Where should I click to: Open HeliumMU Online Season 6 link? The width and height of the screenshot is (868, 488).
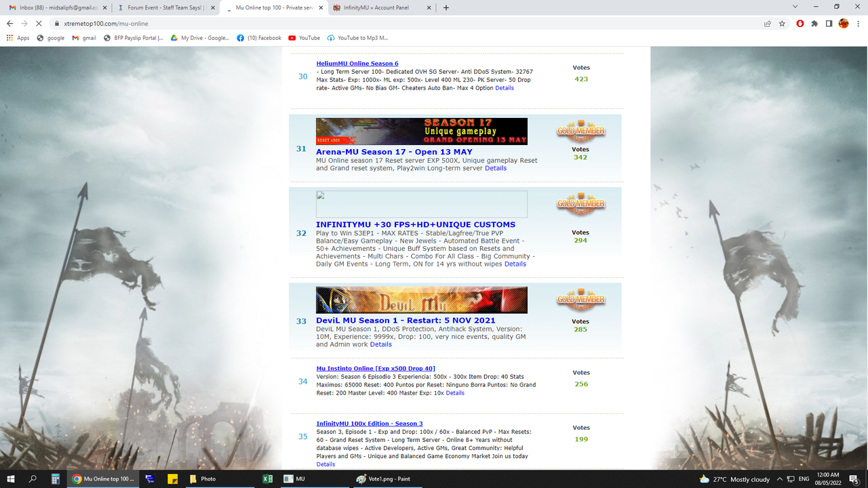pyautogui.click(x=357, y=64)
